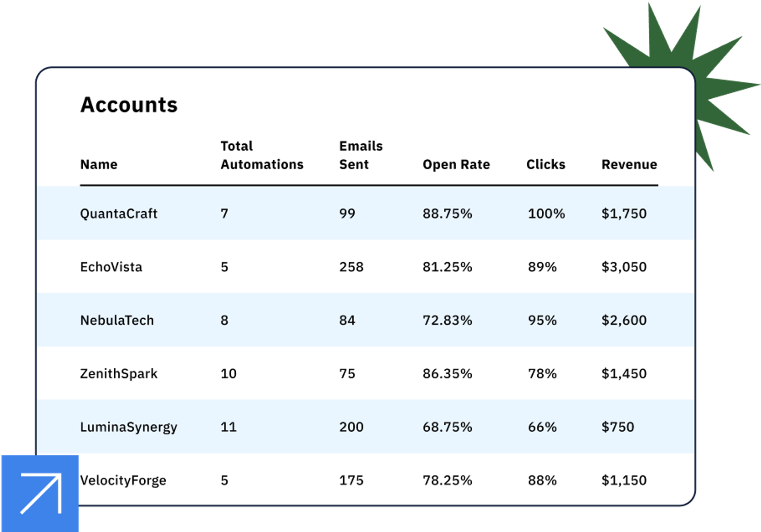
Task: Click the Name column header
Action: 99,165
